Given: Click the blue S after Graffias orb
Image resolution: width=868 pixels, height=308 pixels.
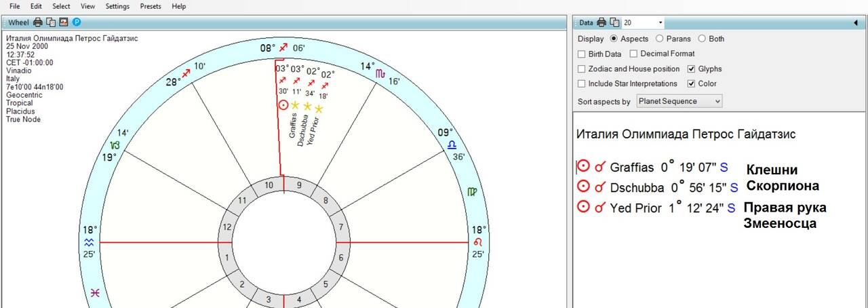Looking at the screenshot, I should (724, 167).
